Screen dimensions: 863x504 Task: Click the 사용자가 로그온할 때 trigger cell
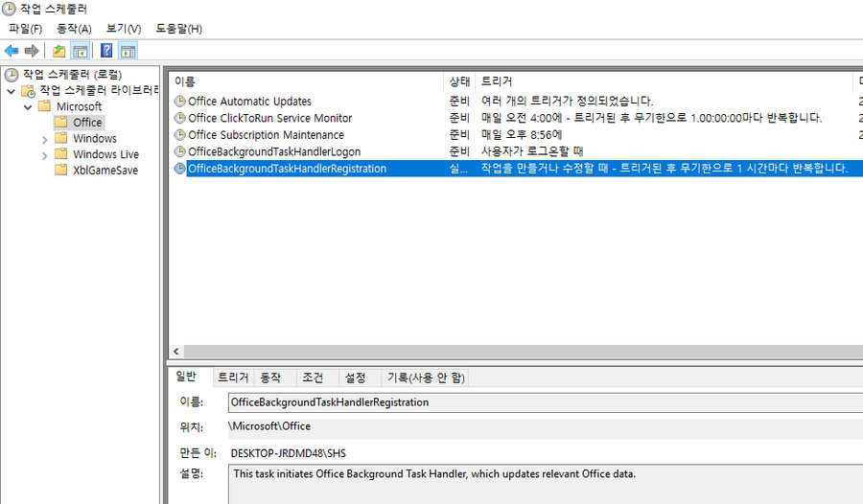tap(531, 151)
